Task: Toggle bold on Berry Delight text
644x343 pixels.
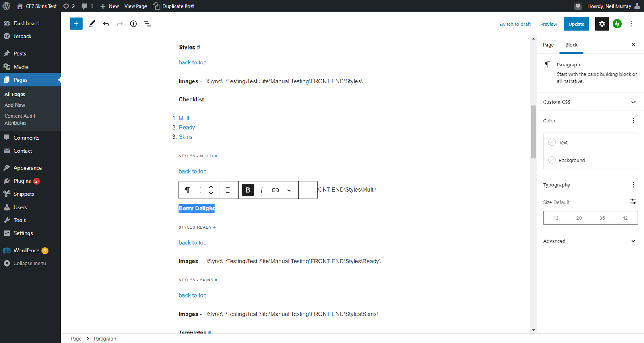Action: pyautogui.click(x=248, y=190)
